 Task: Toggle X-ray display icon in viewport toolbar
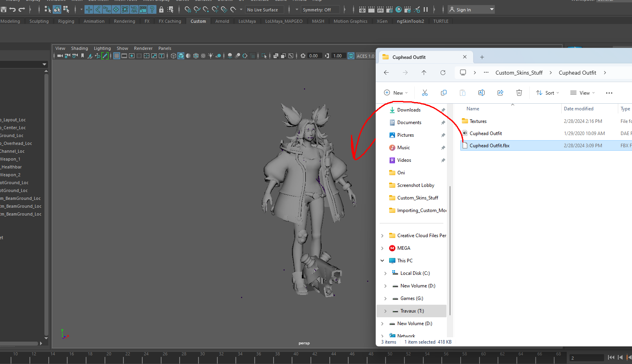(x=276, y=56)
